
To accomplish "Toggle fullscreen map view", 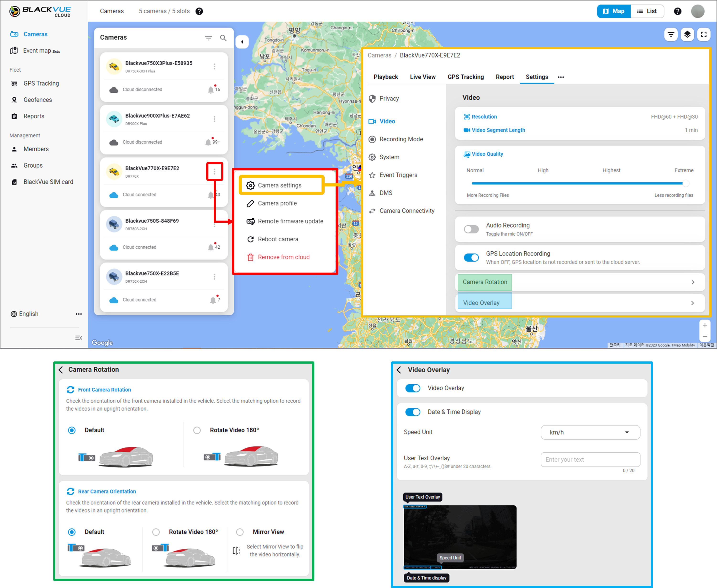I will point(704,34).
